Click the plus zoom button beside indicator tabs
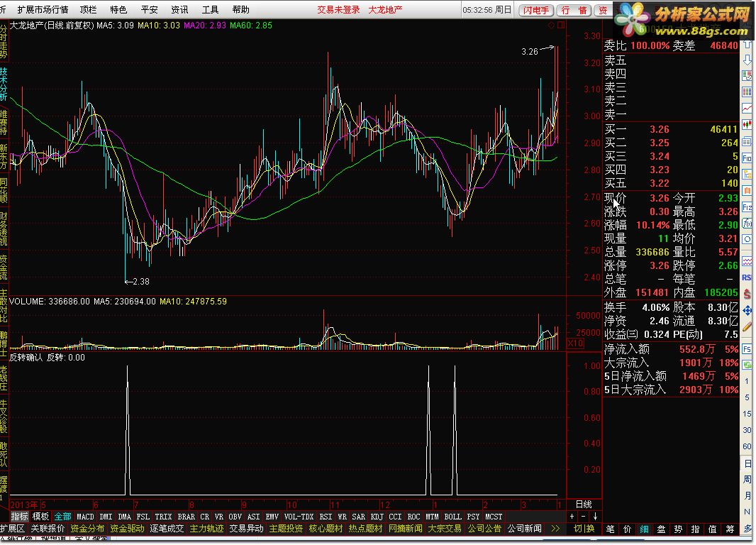This screenshot has width=756, height=545. (x=572, y=516)
